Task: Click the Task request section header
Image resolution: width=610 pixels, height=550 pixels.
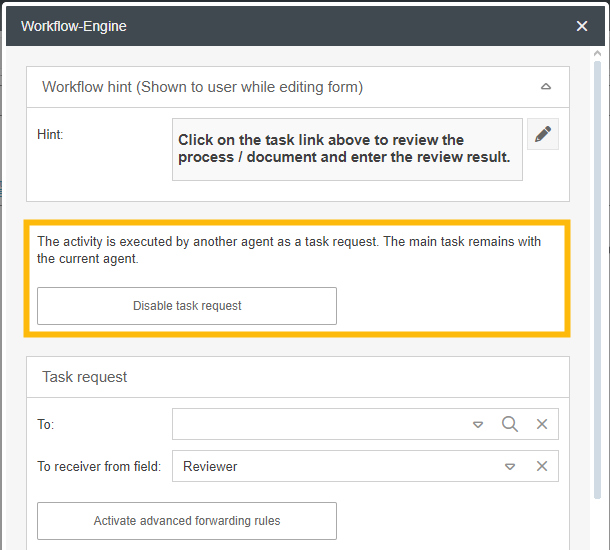Action: point(85,377)
